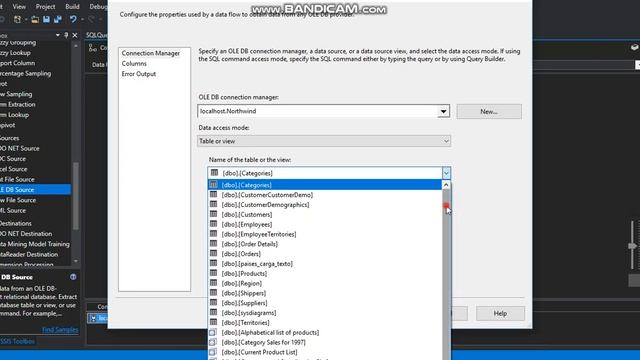Click the info icon beside DB Source description
The image size is (640, 360).
[x=73, y=277]
